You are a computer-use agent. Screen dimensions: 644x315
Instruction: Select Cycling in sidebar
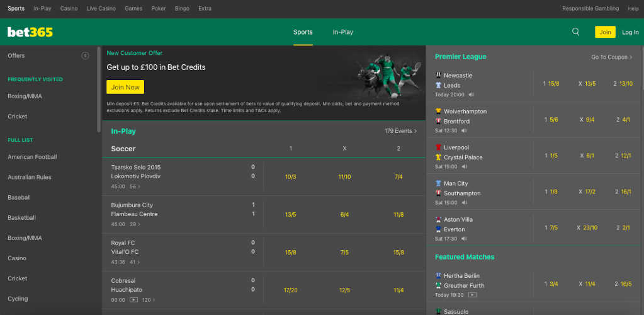18,299
